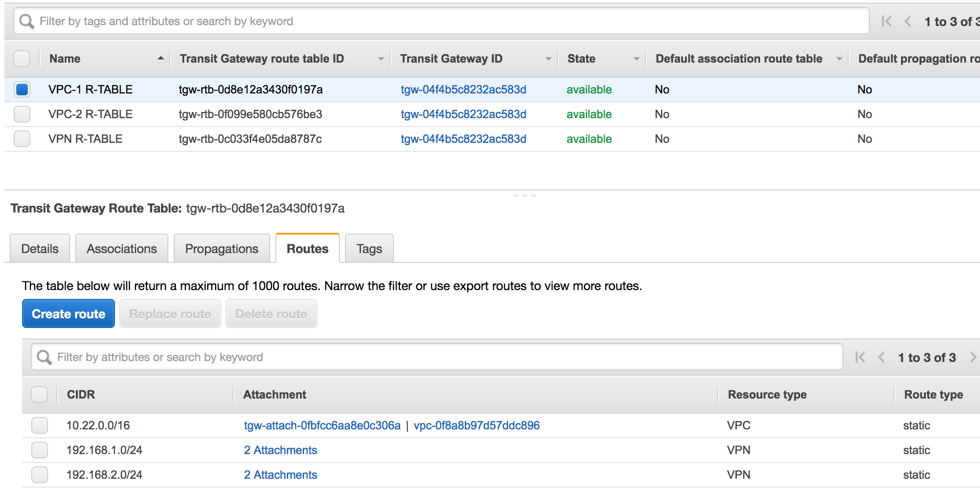Switch to the Details tab

pos(40,249)
